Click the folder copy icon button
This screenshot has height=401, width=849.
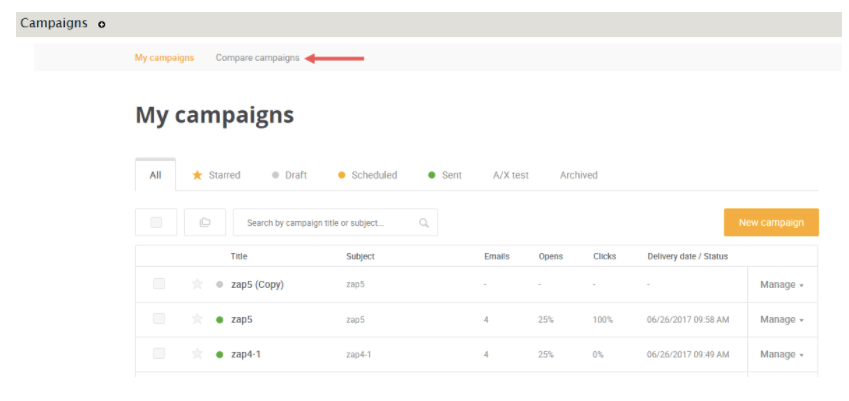click(x=205, y=222)
